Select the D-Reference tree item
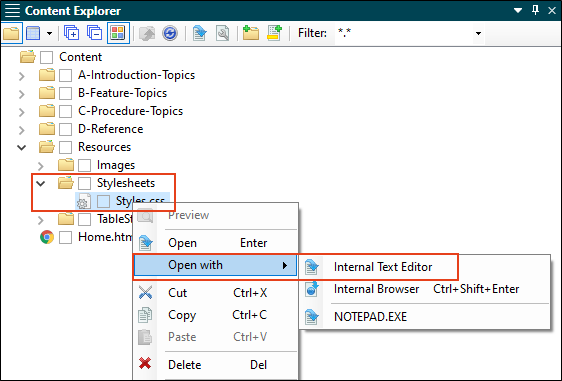The width and height of the screenshot is (562, 381). [x=110, y=129]
